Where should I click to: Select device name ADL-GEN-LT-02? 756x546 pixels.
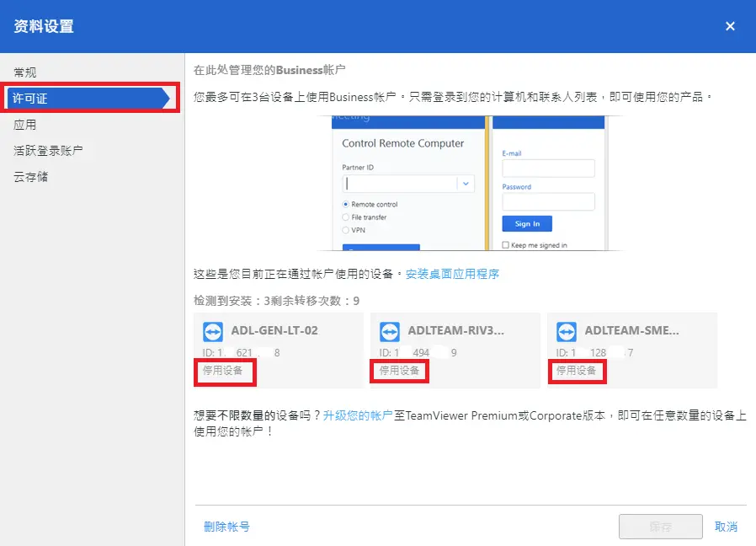(x=274, y=330)
